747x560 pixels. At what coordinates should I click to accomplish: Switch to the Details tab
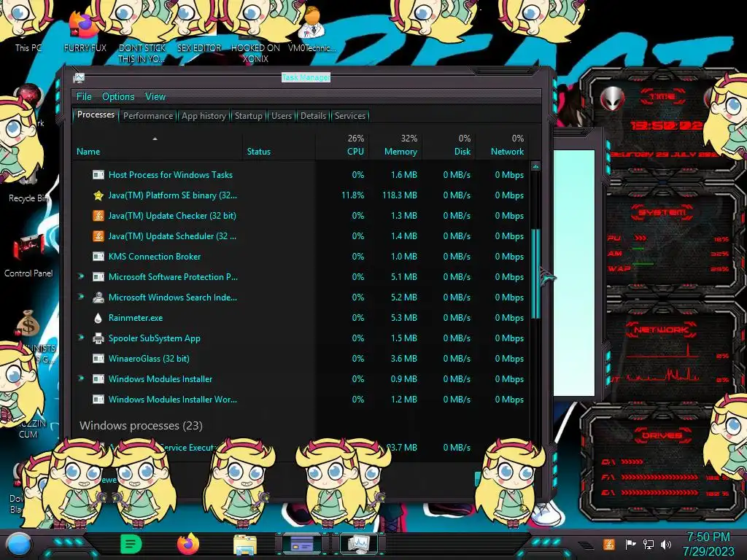(x=314, y=116)
